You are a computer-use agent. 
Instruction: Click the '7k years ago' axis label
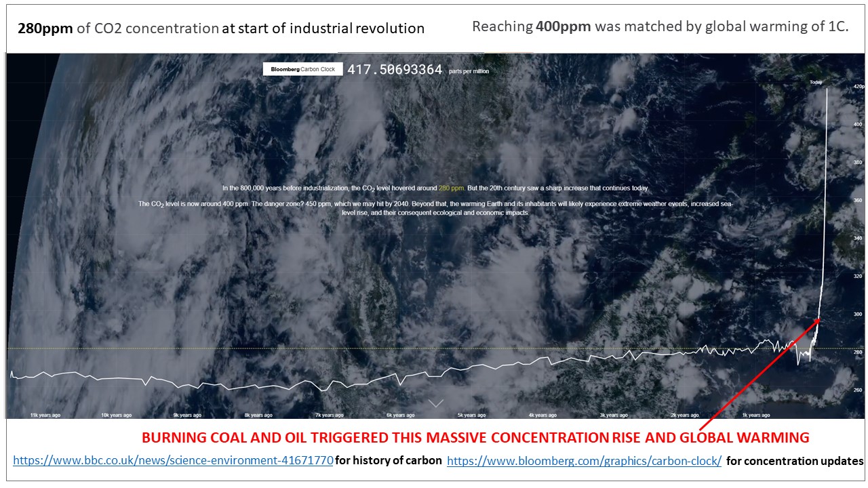(329, 415)
